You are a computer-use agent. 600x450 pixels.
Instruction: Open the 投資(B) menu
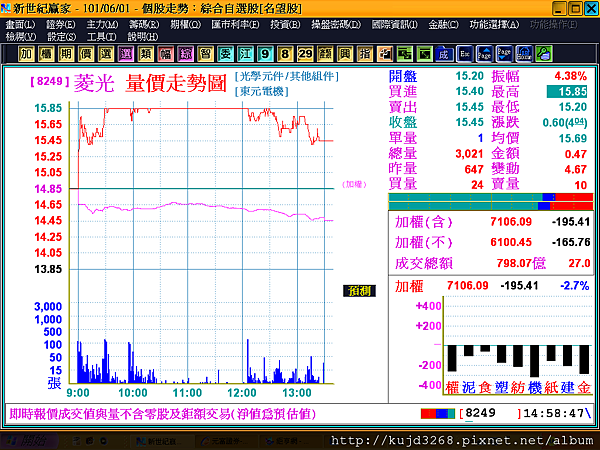pos(285,24)
